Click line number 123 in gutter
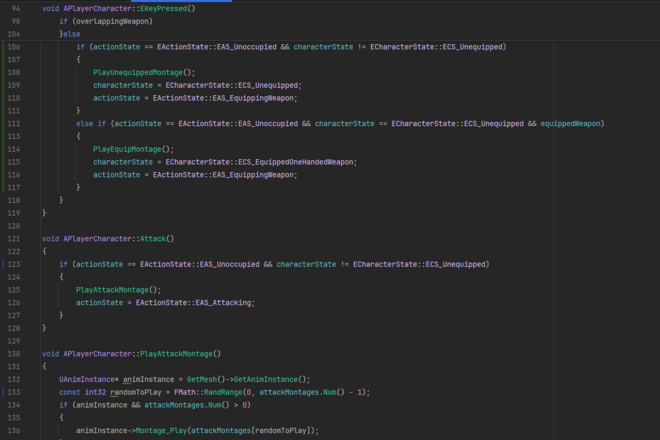 point(14,264)
